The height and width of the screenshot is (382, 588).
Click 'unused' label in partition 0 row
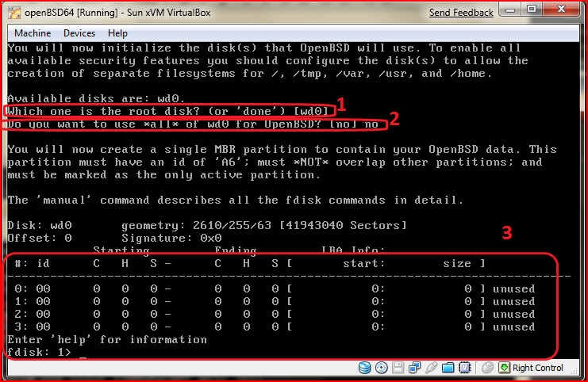pyautogui.click(x=513, y=288)
